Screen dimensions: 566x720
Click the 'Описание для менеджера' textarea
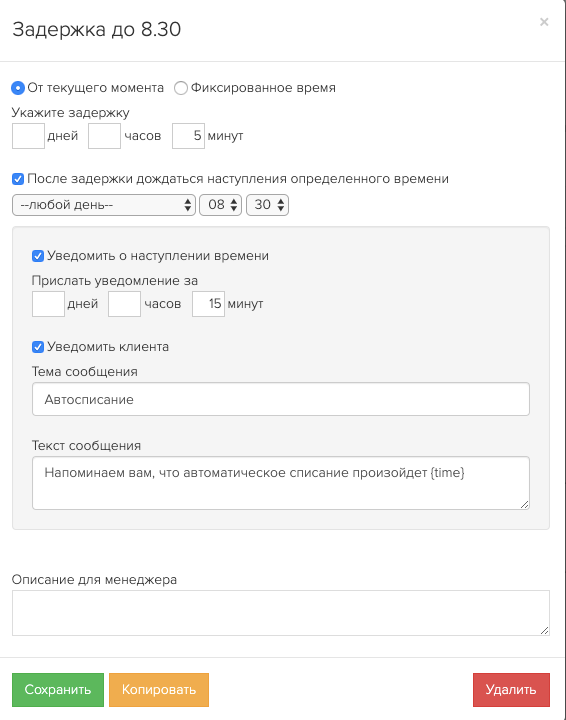pyautogui.click(x=281, y=613)
